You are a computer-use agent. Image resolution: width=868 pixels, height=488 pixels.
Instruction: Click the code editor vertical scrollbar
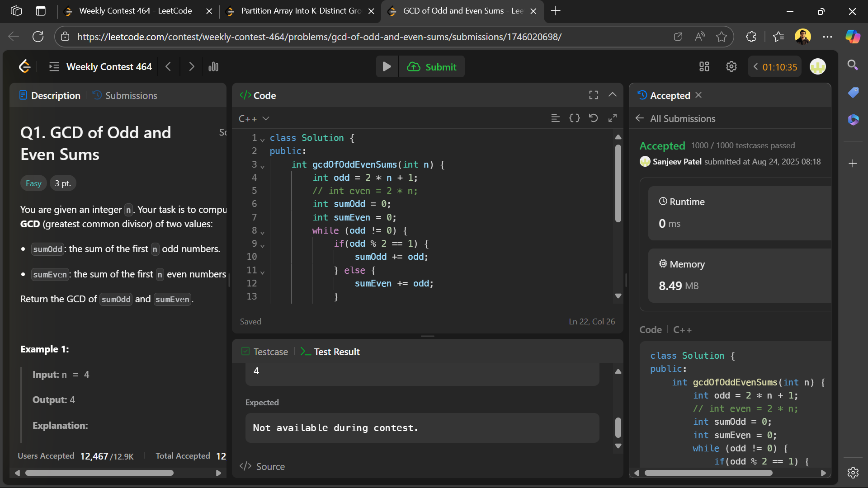point(618,183)
